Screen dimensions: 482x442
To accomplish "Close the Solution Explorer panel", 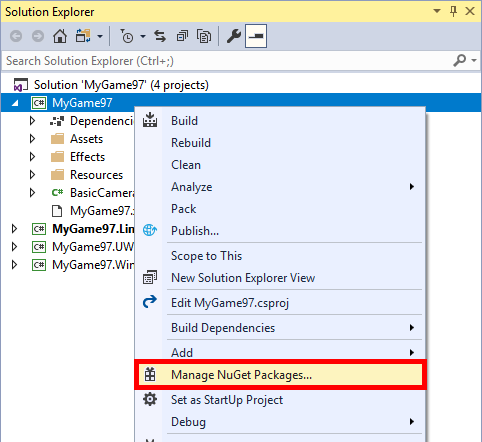I will pos(470,11).
